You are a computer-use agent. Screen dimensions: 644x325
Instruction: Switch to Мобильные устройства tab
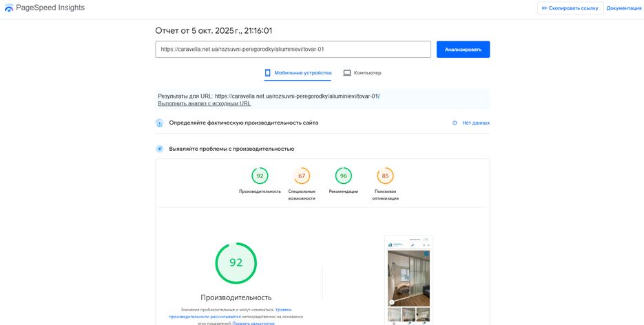pos(298,72)
